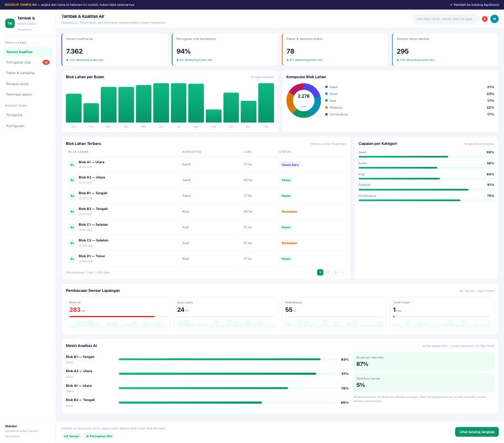Click Panen status for Blok A2 — Utara
Viewport: 504px width, 443px height.
(x=286, y=180)
